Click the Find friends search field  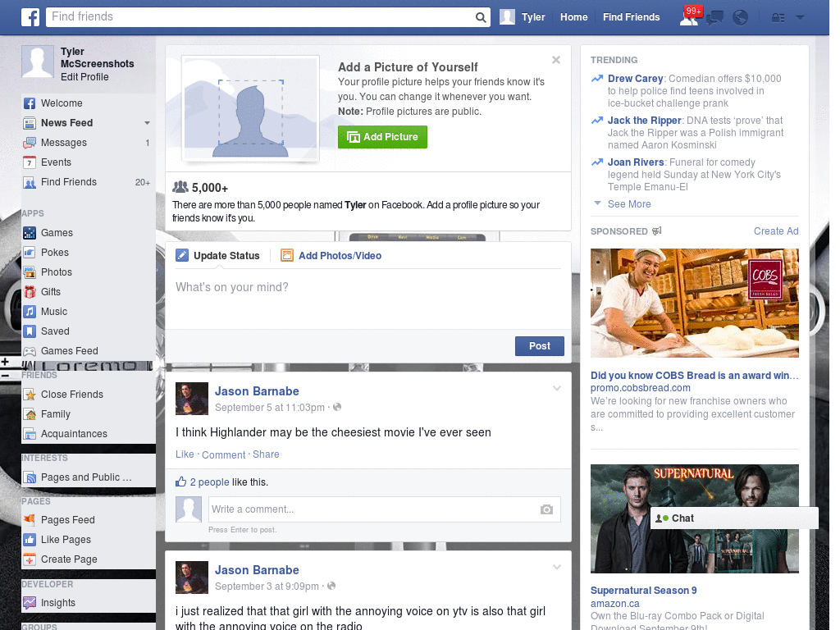coord(262,17)
